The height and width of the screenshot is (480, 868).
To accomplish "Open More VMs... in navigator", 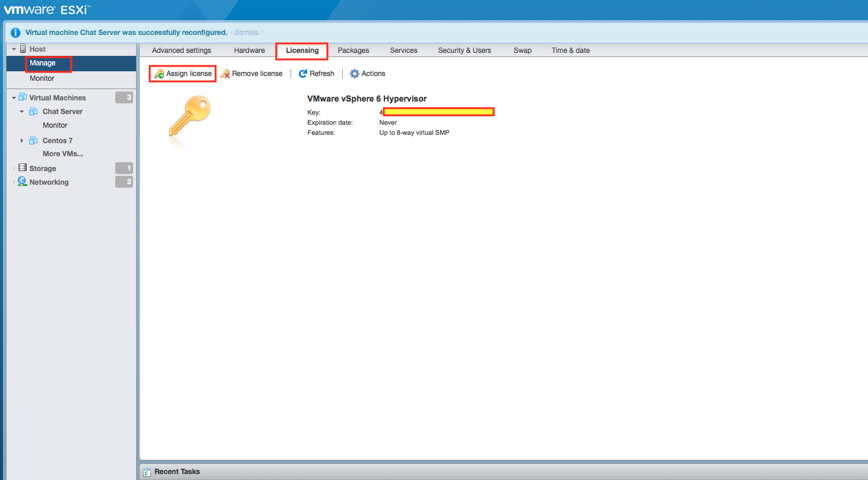I will click(63, 154).
